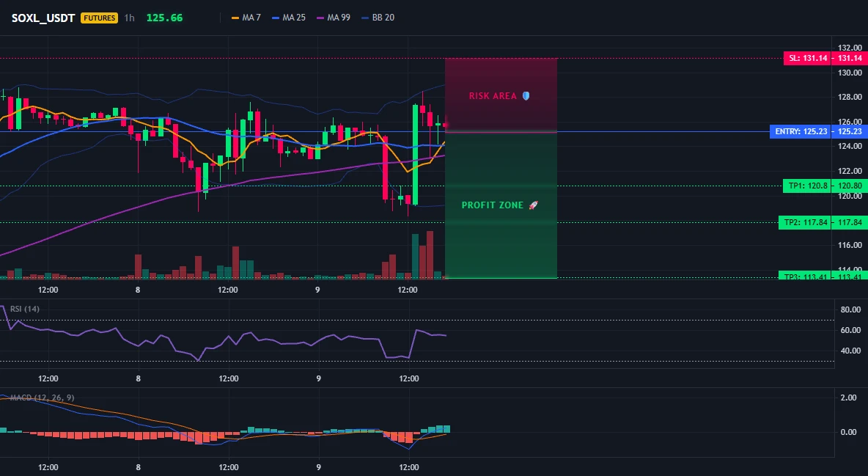Click the 132.00 price axis value
The image size is (868, 476).
tap(850, 48)
